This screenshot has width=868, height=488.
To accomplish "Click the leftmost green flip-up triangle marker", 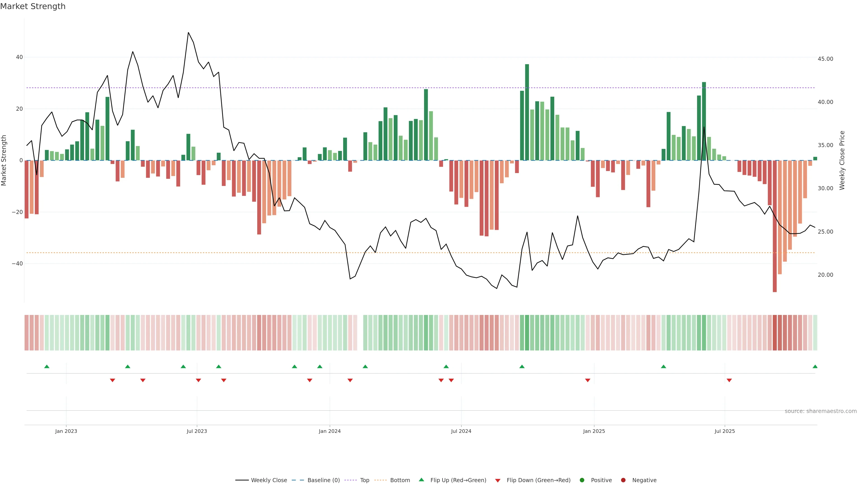I will point(47,366).
